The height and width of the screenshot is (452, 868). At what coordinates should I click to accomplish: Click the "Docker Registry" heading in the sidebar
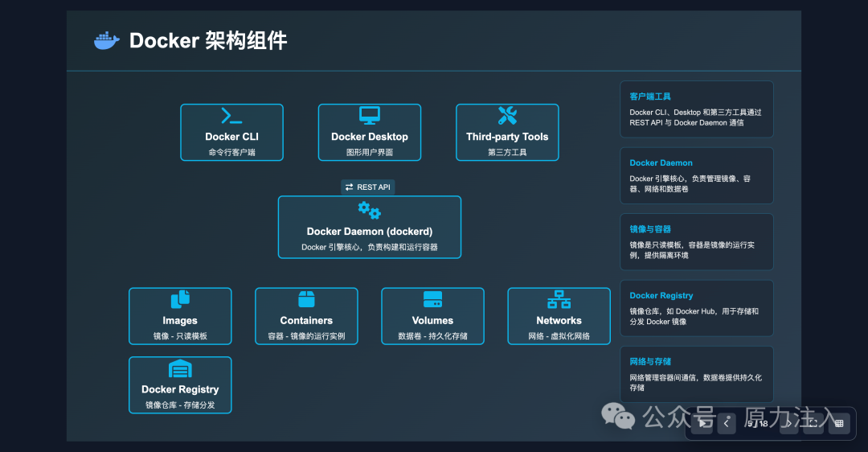661,296
